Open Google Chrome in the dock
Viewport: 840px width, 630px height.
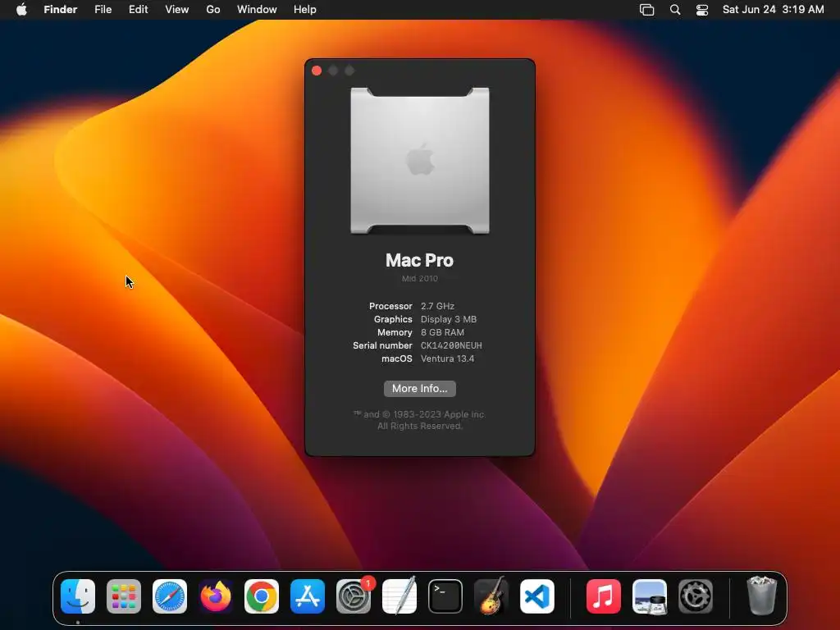tap(262, 596)
